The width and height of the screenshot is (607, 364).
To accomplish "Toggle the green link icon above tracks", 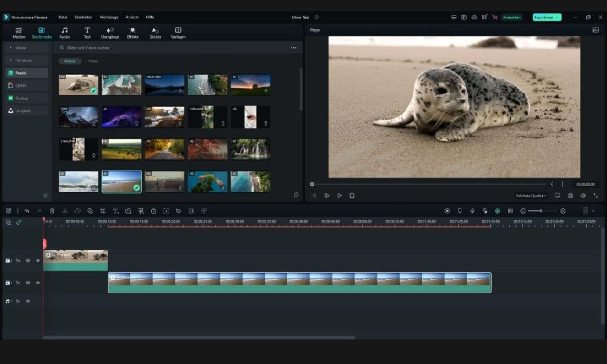I will coord(19,222).
